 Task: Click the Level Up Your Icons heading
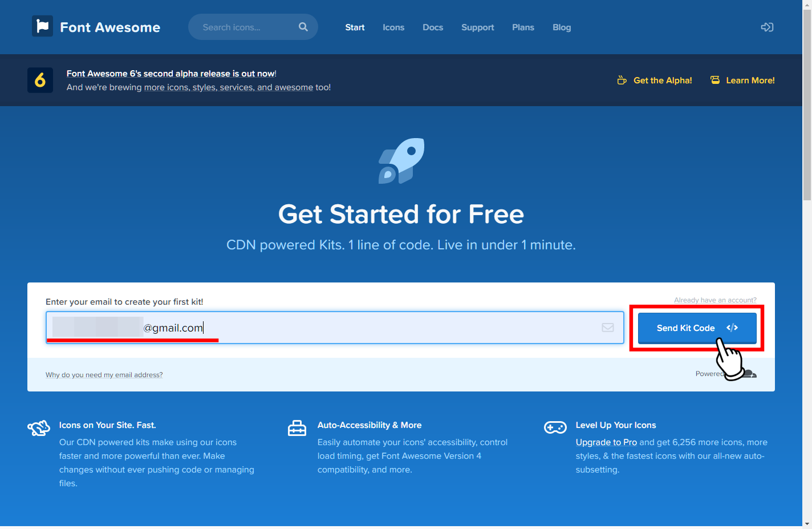(616, 425)
